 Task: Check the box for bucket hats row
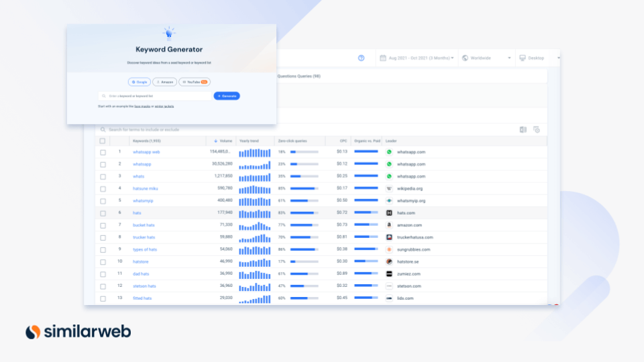pyautogui.click(x=103, y=225)
